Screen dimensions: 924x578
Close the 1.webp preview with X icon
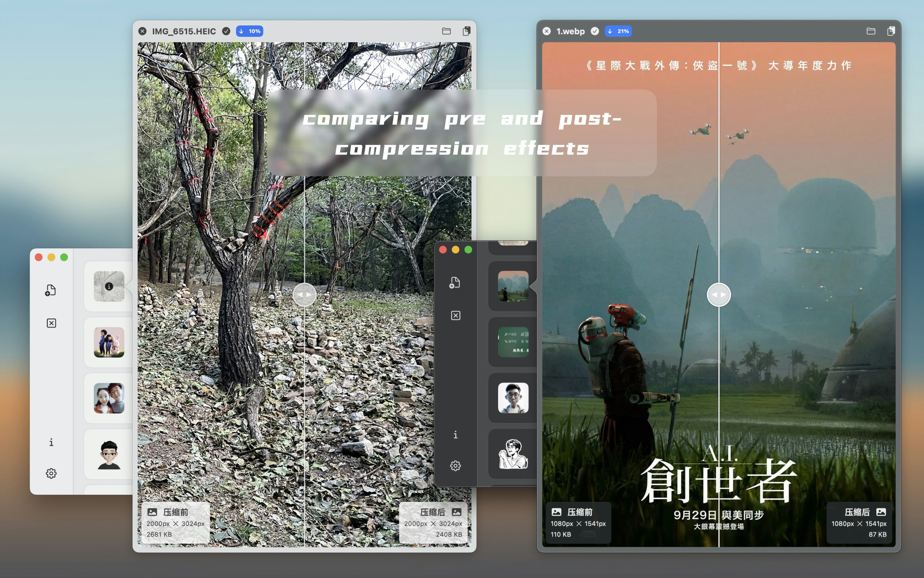pos(547,31)
